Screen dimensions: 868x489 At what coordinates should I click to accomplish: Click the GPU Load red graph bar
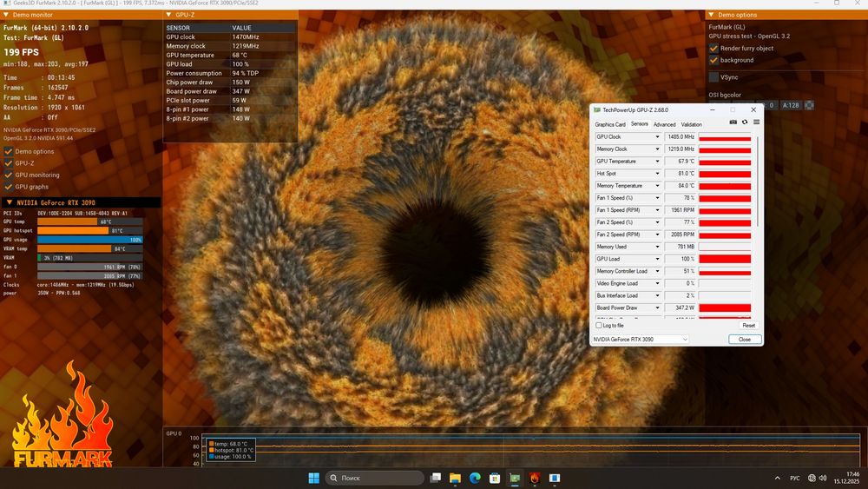[725, 259]
